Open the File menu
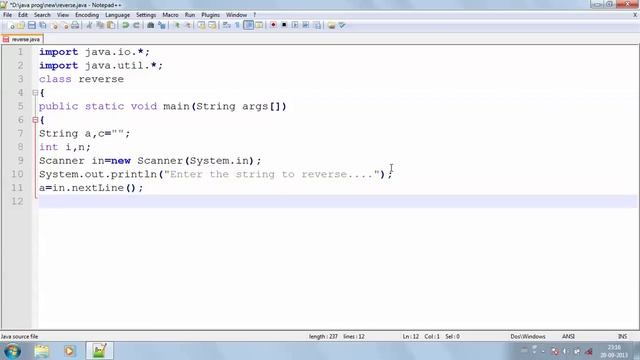The height and width of the screenshot is (360, 640). point(7,15)
